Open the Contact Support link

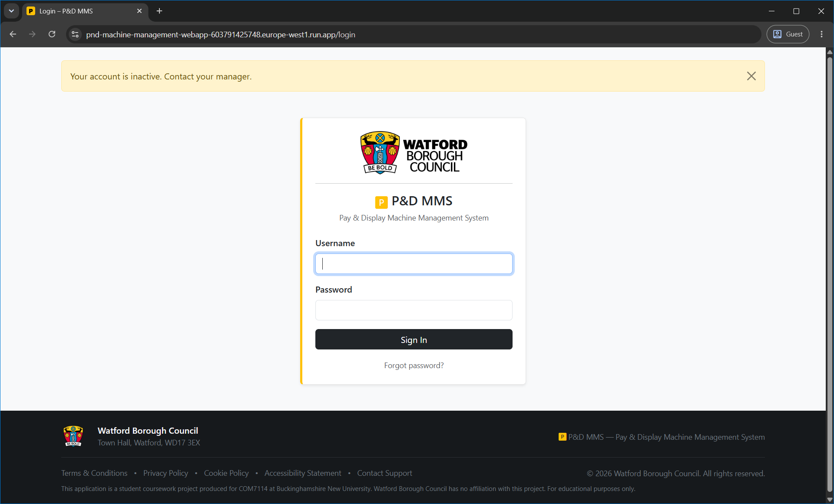click(384, 473)
